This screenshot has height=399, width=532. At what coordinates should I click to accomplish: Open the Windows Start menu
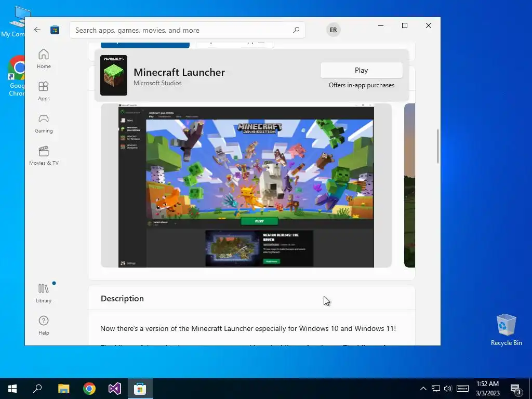pyautogui.click(x=12, y=389)
